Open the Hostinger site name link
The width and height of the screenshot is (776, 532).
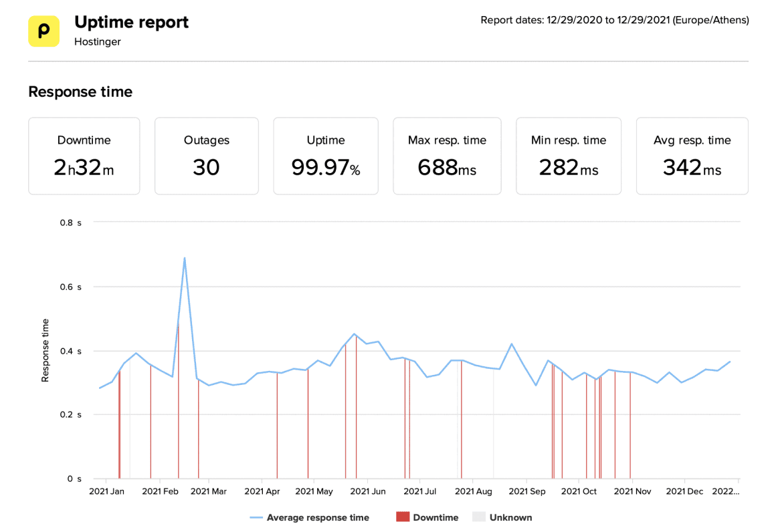click(97, 41)
